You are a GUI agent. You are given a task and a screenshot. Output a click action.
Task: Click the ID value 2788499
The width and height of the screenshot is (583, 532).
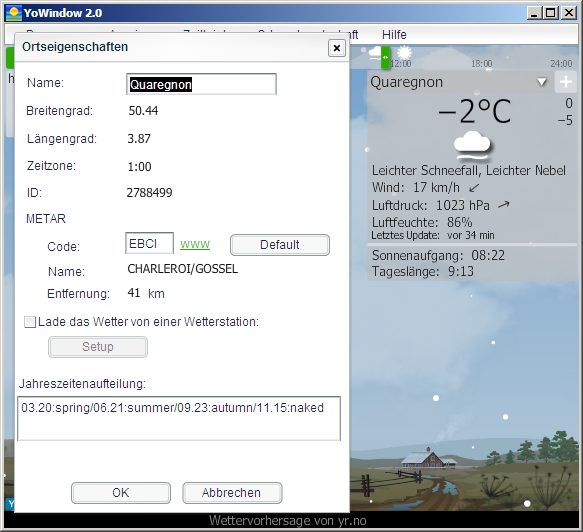tap(149, 193)
